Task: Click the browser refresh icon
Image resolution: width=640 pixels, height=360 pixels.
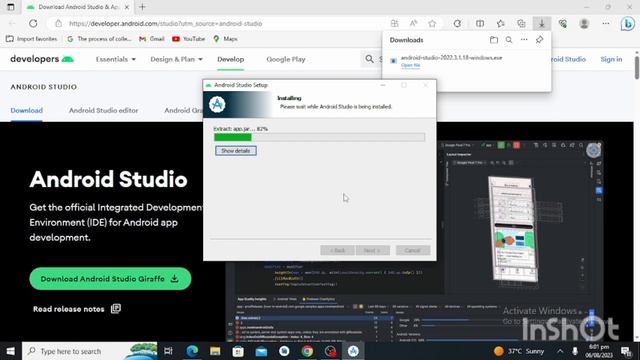Action: pos(33,24)
